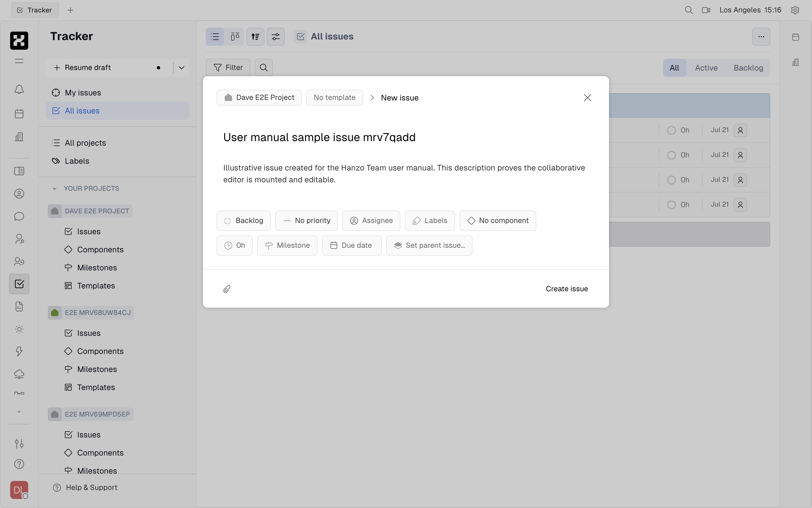The image size is (812, 508).
Task: Open the chat bubble icon in the left sidebar
Action: pyautogui.click(x=19, y=216)
